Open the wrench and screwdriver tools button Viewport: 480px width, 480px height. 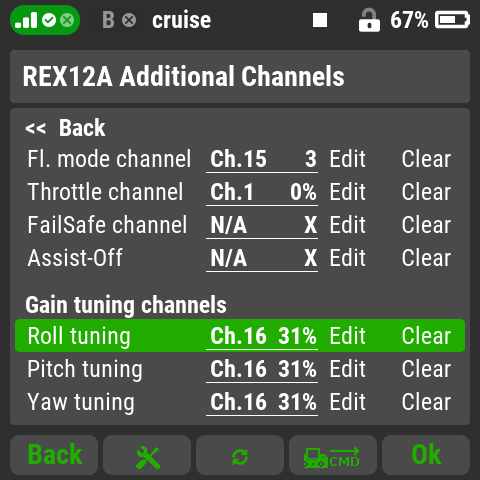tap(147, 455)
